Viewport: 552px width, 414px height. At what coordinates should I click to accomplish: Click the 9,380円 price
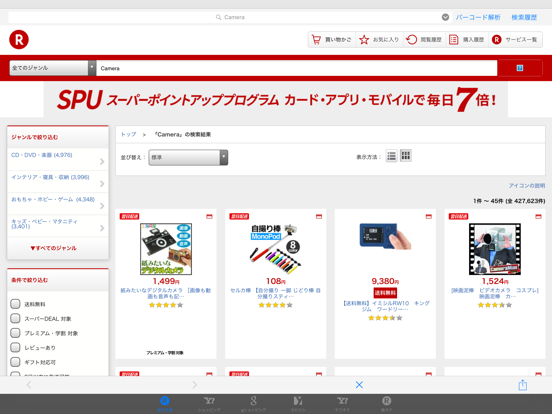[385, 281]
